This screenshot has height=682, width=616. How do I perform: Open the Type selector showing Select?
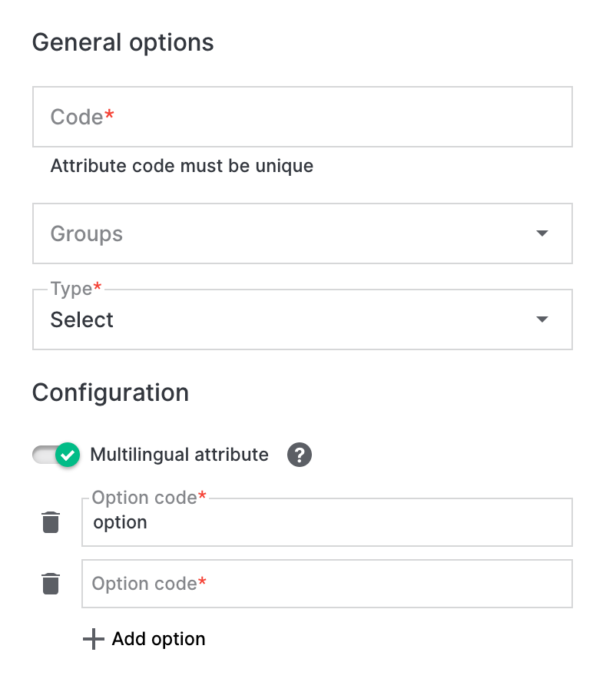(303, 319)
